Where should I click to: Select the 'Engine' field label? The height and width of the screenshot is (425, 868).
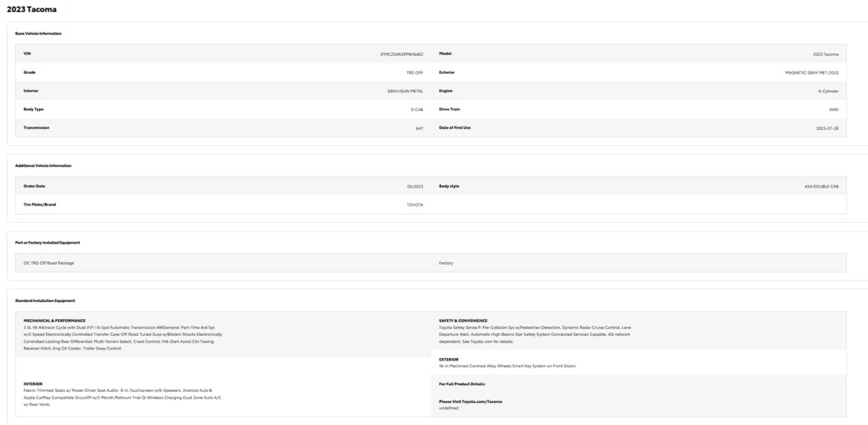point(445,91)
